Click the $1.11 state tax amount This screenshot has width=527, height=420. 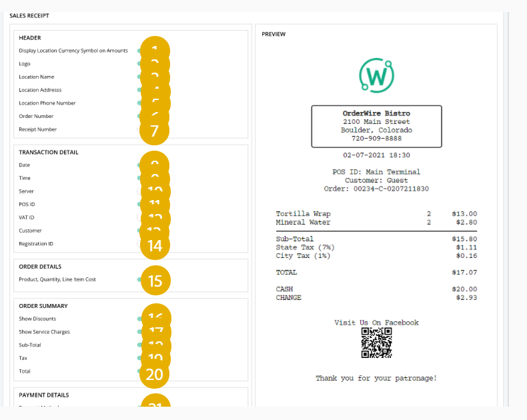point(466,247)
